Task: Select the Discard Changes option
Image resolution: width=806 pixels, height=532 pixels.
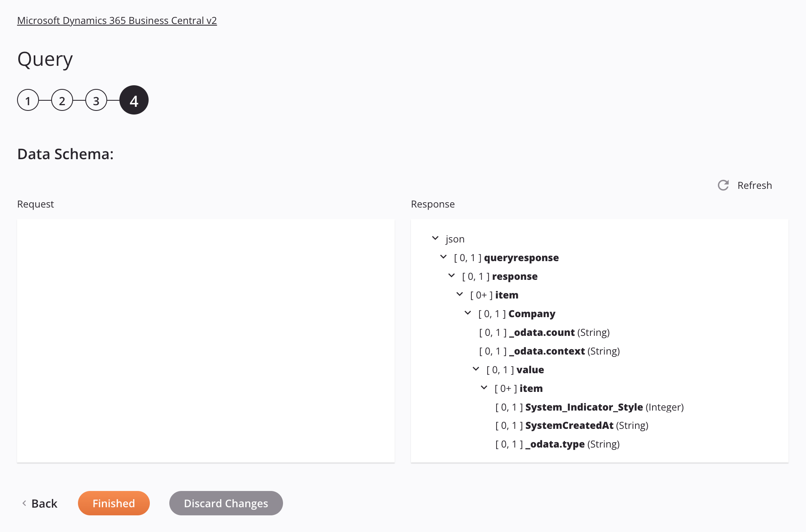Action: pyautogui.click(x=225, y=503)
